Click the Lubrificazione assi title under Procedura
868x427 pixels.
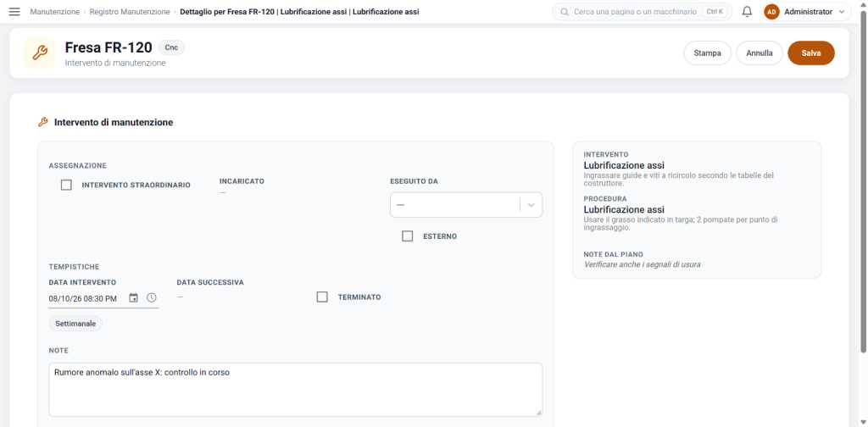pos(624,209)
